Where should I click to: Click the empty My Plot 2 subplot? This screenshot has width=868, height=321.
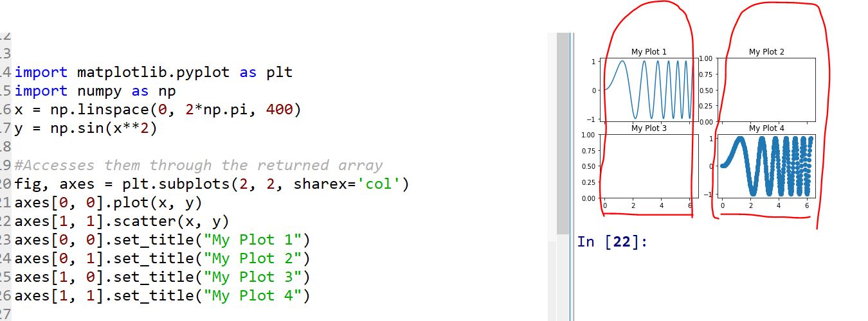(x=766, y=89)
